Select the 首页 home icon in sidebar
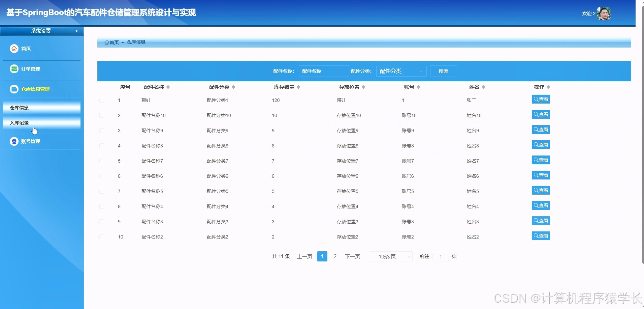Image resolution: width=644 pixels, height=309 pixels. click(x=14, y=48)
